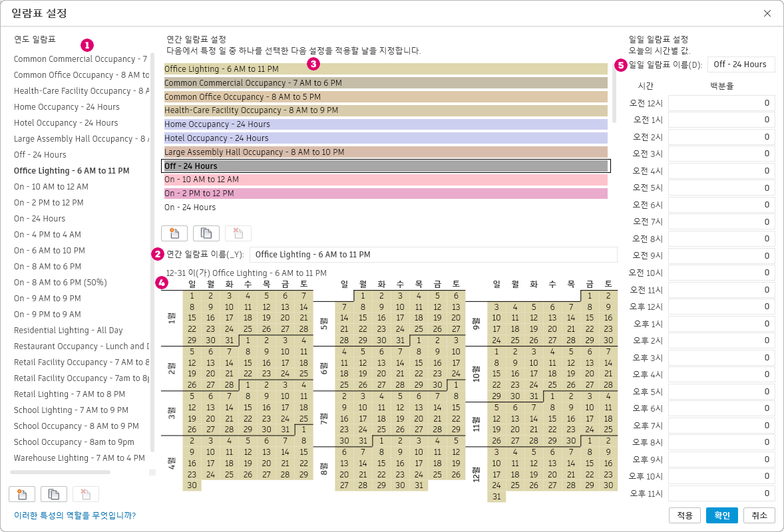Select the On - 24 Hours row in the daily list
Viewport: 784px width, 532px height.
pyautogui.click(x=386, y=207)
